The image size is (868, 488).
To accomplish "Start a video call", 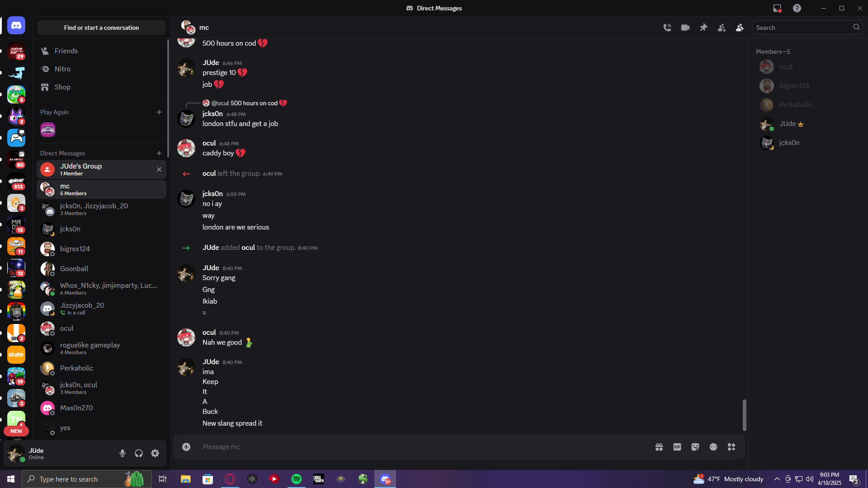I will 685,28.
